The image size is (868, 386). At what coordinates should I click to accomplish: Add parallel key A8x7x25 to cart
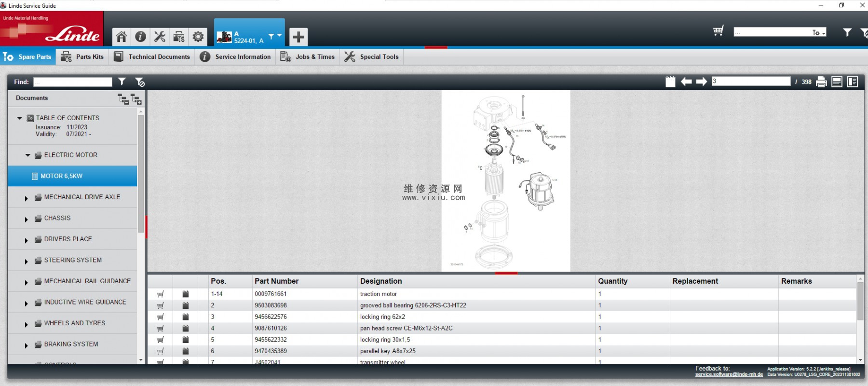tap(161, 351)
